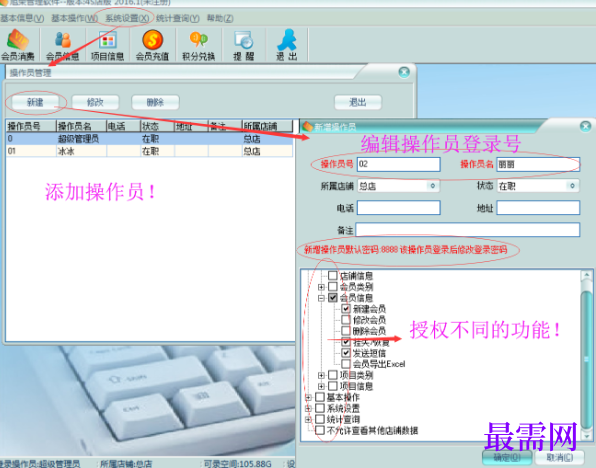
Task: Click 删除 button
Action: [155, 102]
